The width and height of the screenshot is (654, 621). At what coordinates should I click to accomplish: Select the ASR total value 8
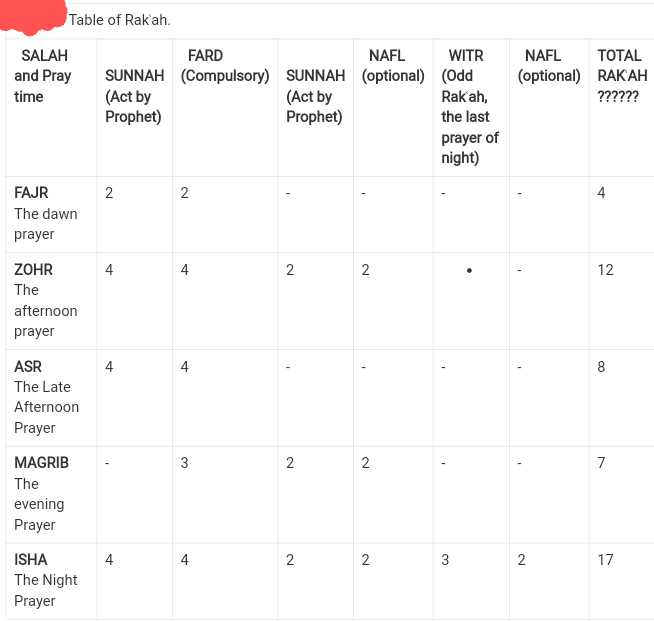[601, 367]
